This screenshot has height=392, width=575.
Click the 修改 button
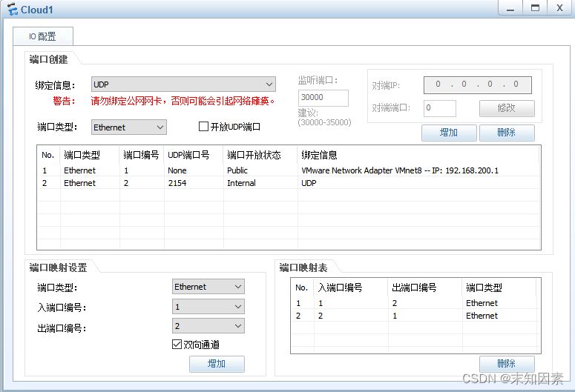[x=507, y=108]
